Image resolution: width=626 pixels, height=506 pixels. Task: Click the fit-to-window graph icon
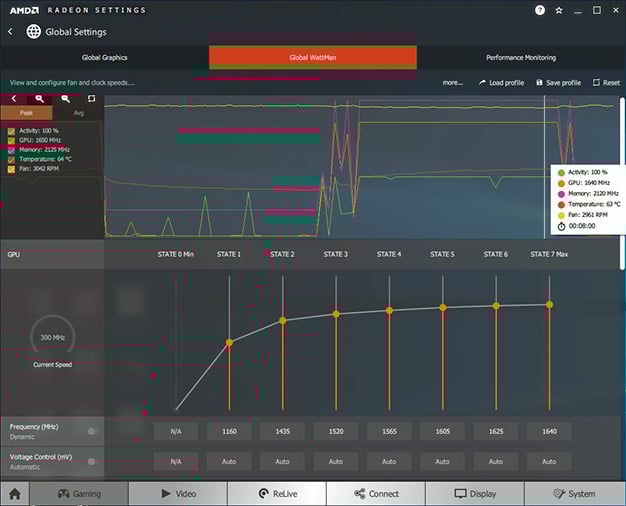91,99
